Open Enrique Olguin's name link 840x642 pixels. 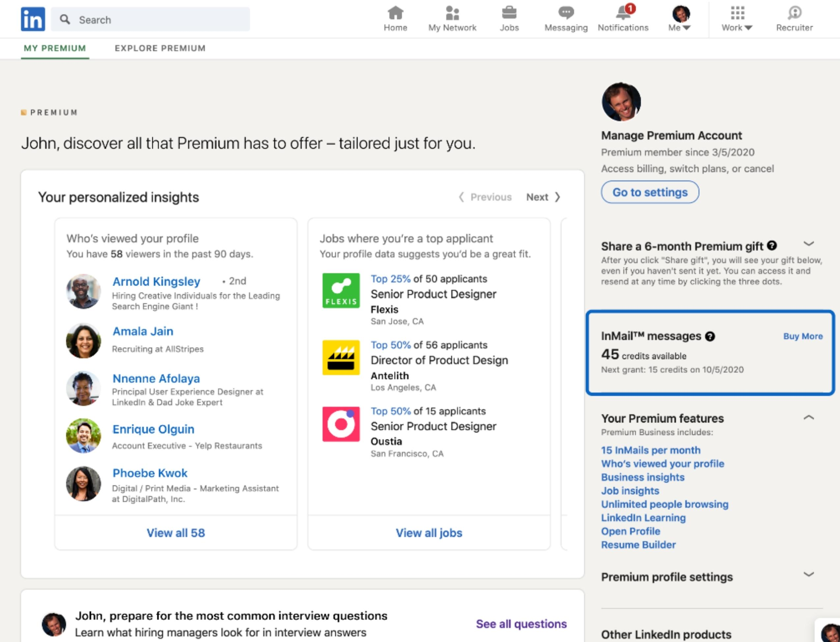pos(153,429)
